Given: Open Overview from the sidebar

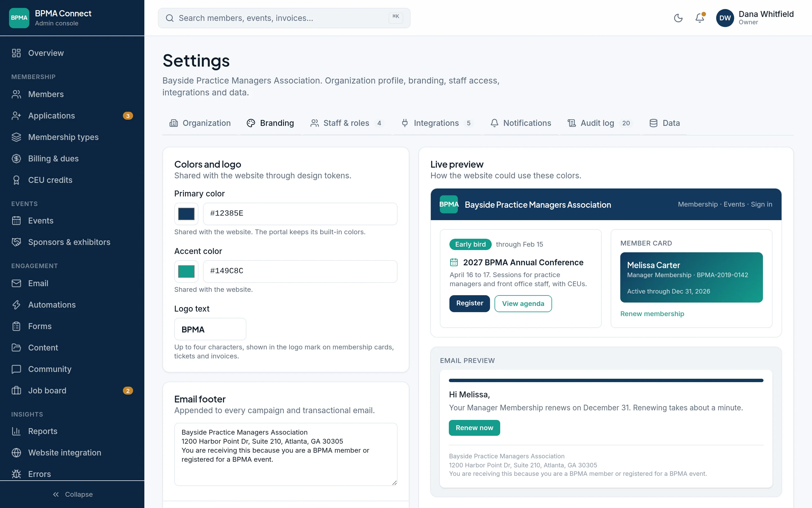Looking at the screenshot, I should pos(72,53).
